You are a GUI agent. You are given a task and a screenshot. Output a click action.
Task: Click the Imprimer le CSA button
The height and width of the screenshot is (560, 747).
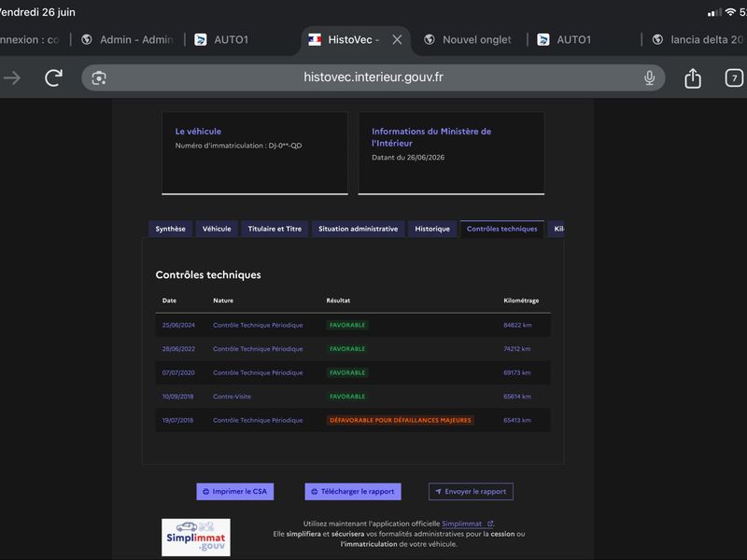[x=235, y=492]
